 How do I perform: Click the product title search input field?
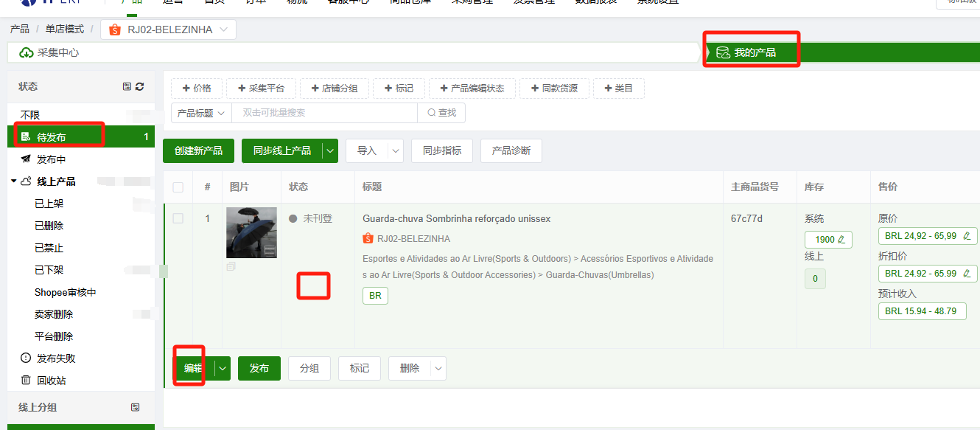click(x=324, y=113)
